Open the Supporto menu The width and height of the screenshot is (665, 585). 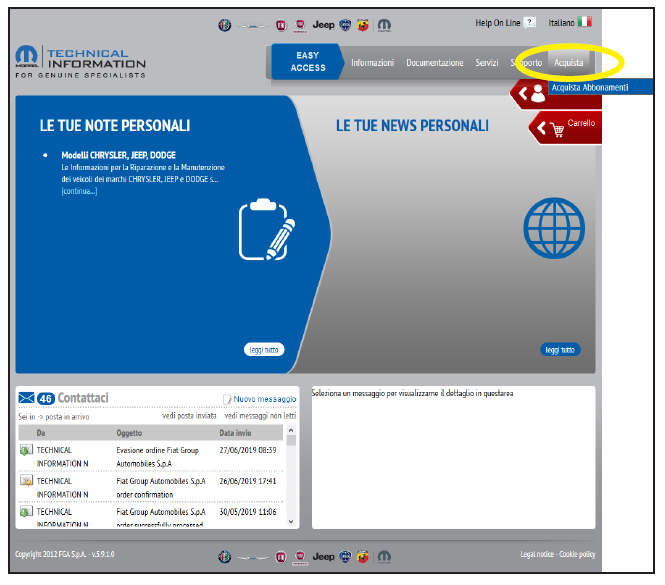tap(526, 63)
